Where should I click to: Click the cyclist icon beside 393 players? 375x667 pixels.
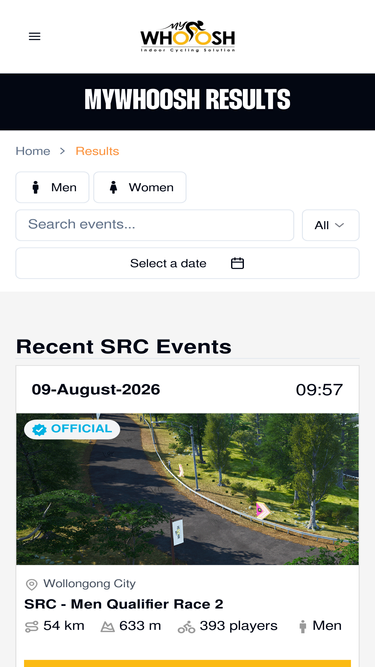tap(186, 627)
